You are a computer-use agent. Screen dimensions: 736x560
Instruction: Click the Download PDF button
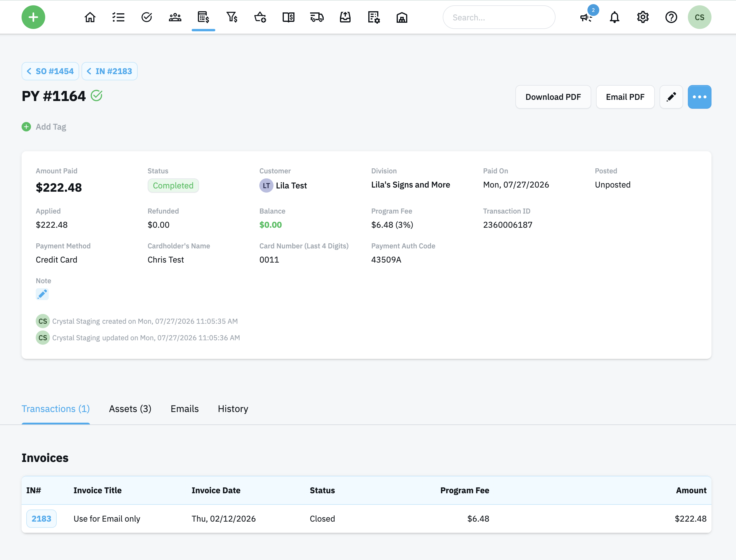[x=553, y=97]
